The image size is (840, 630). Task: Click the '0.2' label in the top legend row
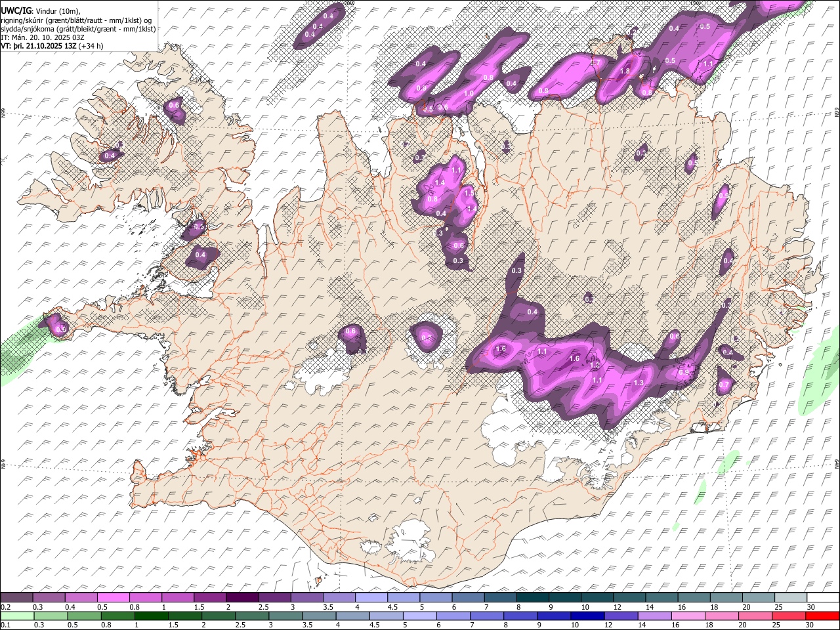[5, 607]
